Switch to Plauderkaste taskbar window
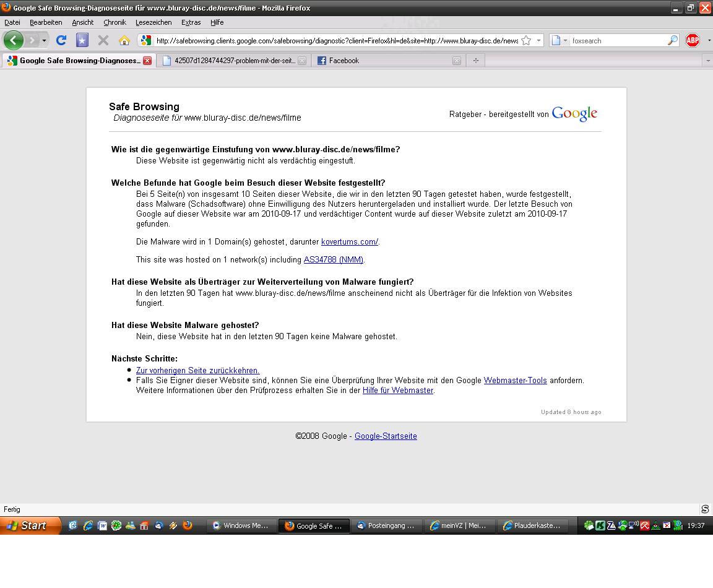713x588 pixels. click(x=532, y=525)
